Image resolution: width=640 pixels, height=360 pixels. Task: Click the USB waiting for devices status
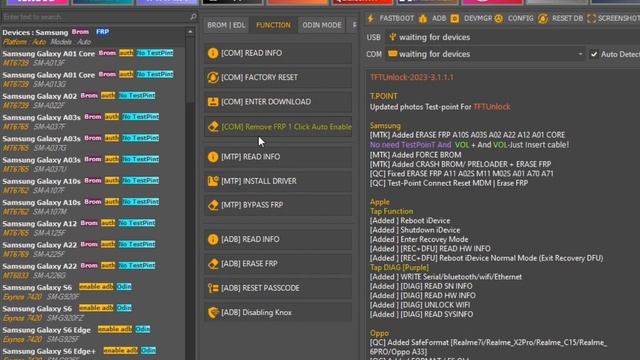(434, 37)
